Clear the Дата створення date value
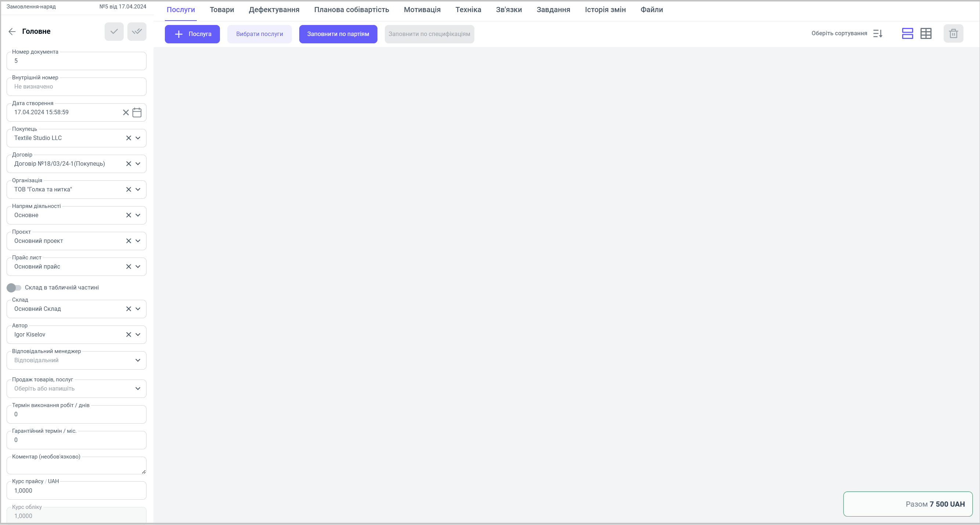The width and height of the screenshot is (980, 525). coord(126,113)
